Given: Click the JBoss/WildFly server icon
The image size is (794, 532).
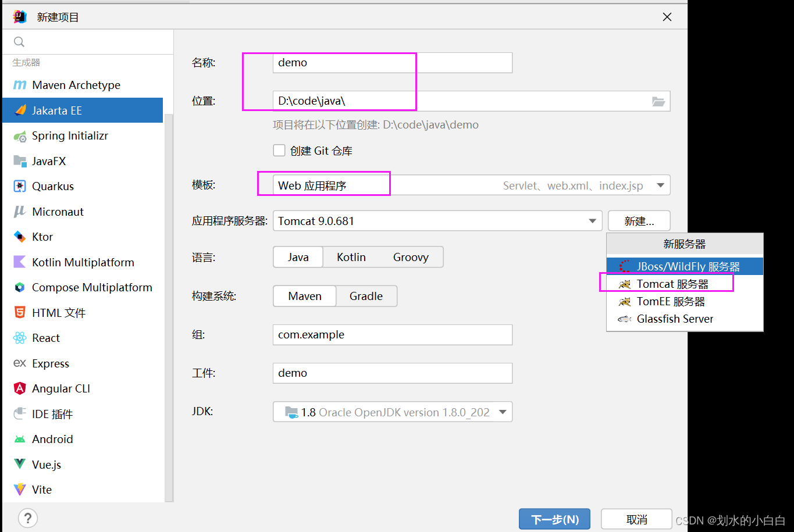Looking at the screenshot, I should [625, 266].
